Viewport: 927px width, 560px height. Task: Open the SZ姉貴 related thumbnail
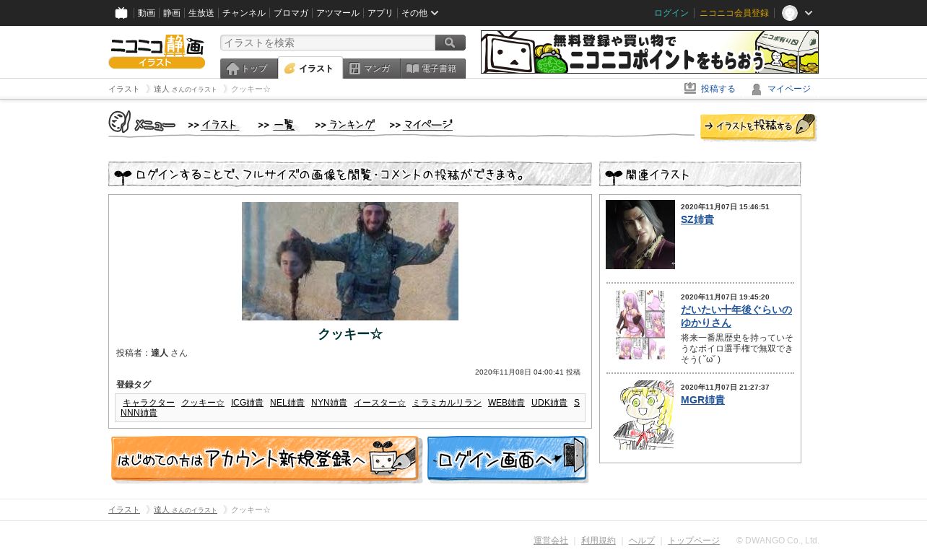click(x=640, y=235)
